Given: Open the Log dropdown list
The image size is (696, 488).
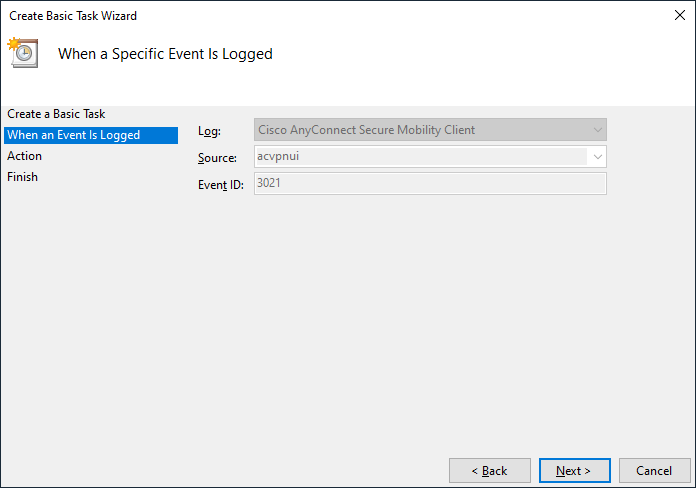Looking at the screenshot, I should [430, 130].
